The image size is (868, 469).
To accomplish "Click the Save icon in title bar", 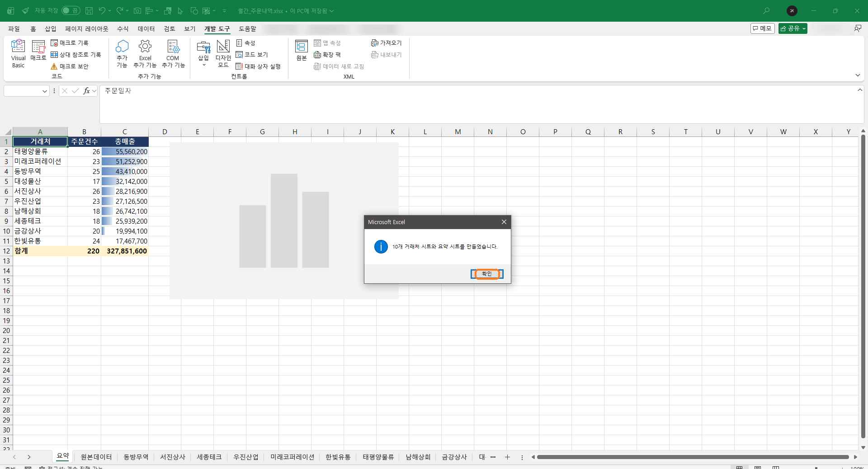I will [89, 10].
